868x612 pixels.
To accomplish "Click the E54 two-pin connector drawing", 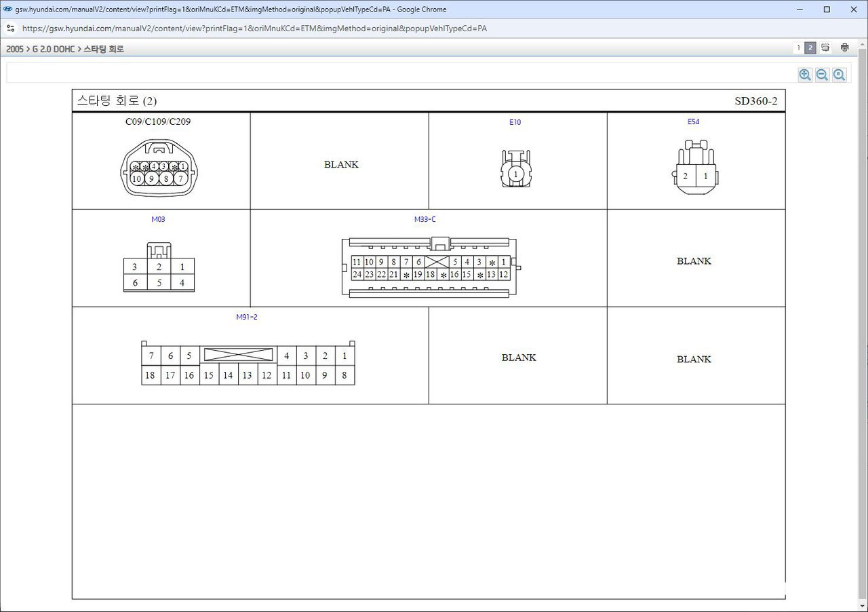I will pos(696,167).
